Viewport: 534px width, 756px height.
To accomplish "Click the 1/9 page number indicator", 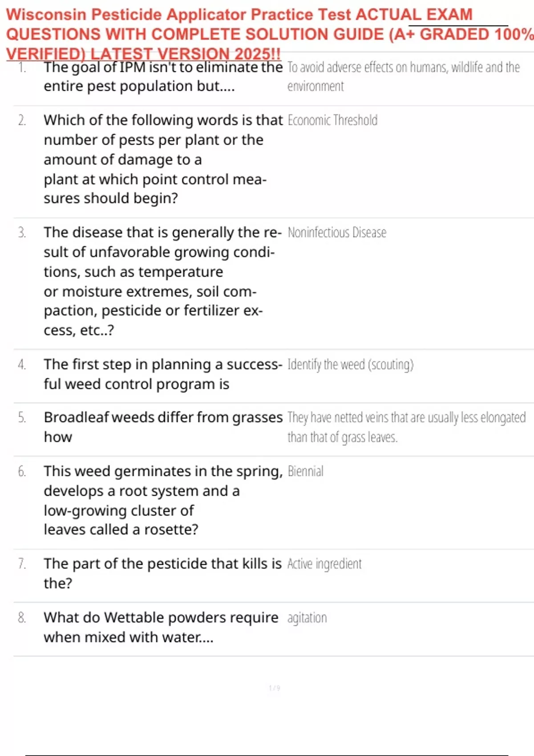I will [275, 688].
